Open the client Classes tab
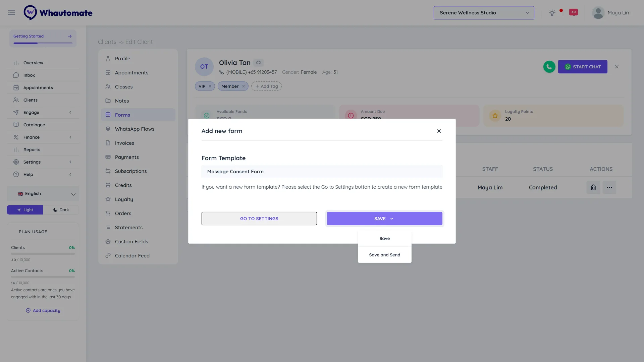 coord(138,87)
